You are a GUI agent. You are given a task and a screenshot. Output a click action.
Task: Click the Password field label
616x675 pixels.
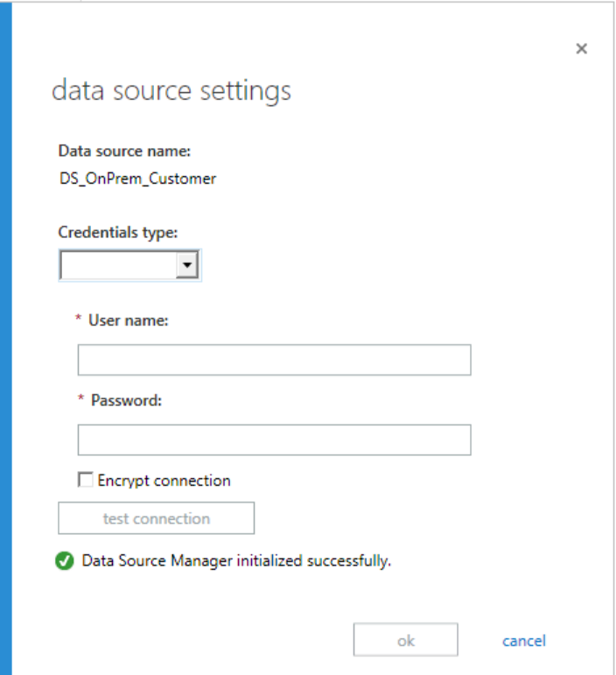tap(125, 400)
